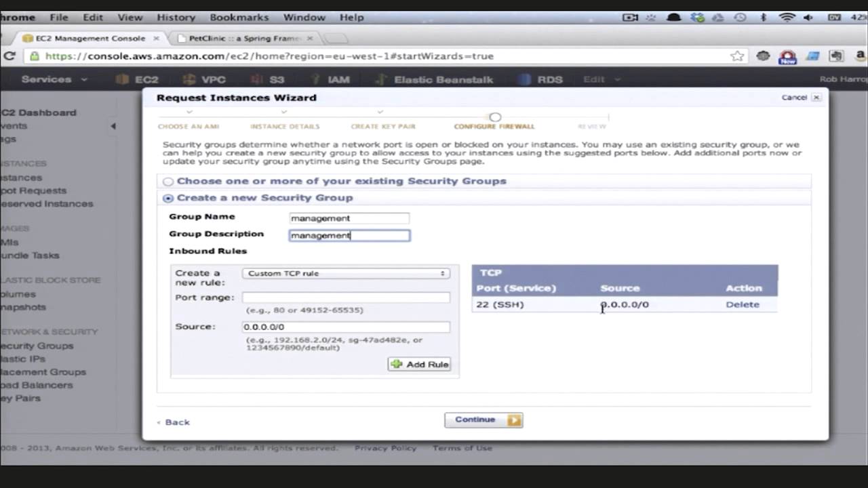
Task: Click the Add Rule button
Action: point(419,365)
